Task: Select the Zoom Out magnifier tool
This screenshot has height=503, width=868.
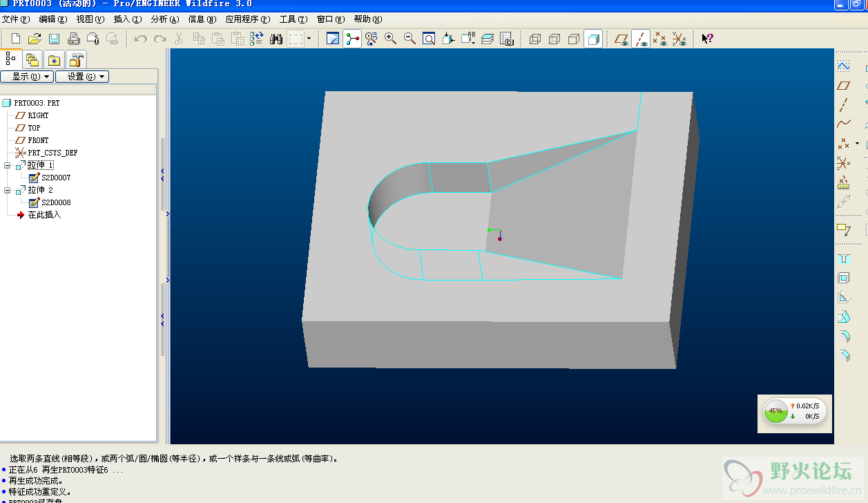Action: click(x=410, y=39)
